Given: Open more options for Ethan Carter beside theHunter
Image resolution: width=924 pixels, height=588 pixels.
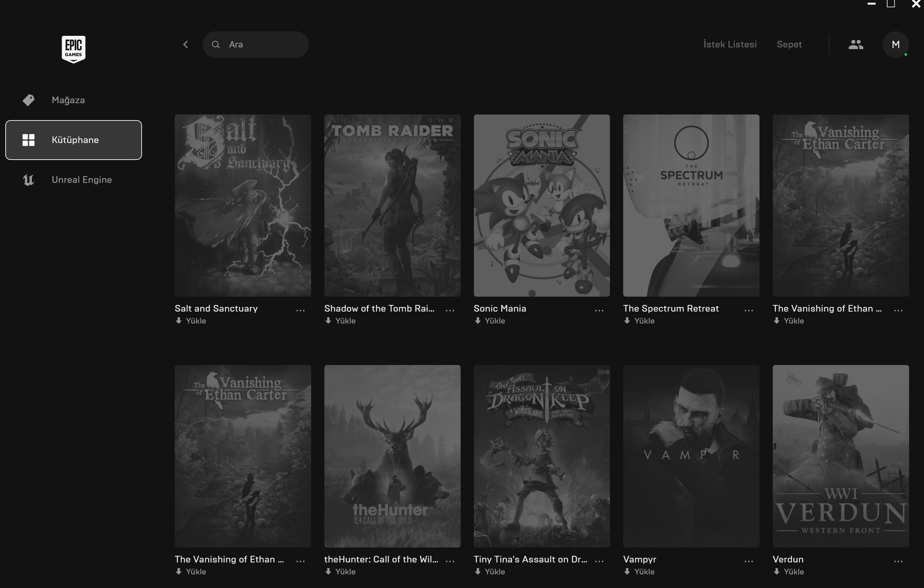Looking at the screenshot, I should (300, 561).
